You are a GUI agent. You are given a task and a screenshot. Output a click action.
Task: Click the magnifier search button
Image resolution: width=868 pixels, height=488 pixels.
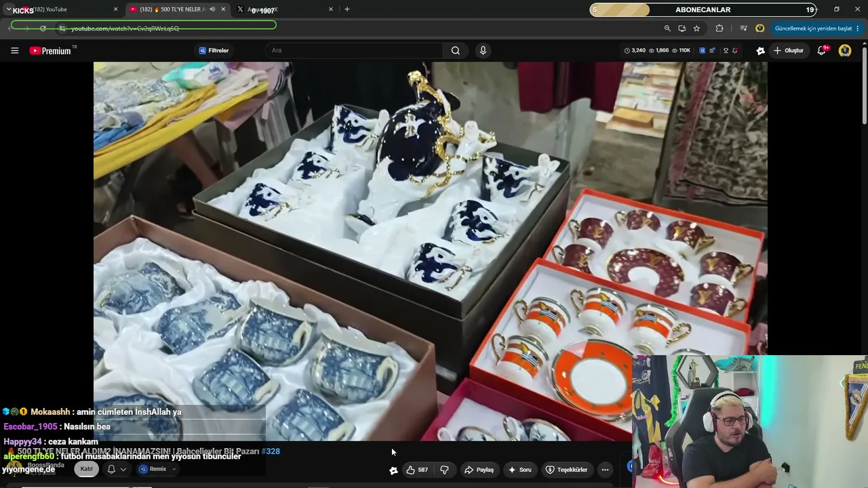[x=456, y=51]
